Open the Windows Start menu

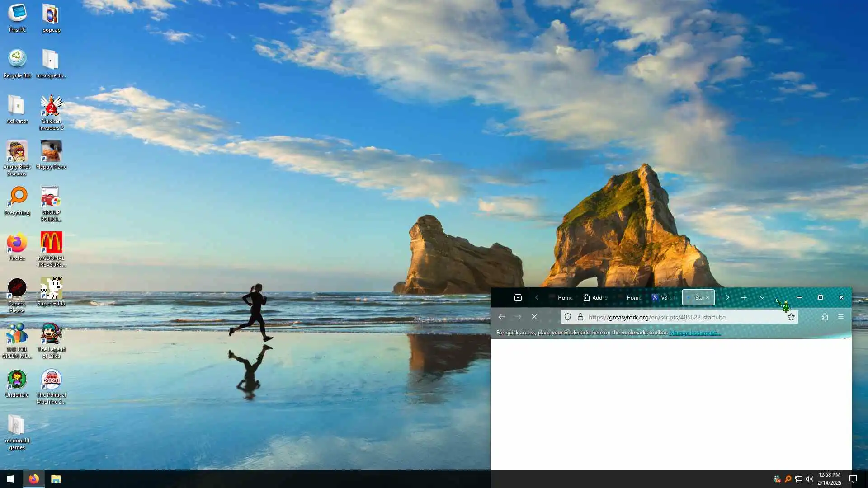pos(11,479)
